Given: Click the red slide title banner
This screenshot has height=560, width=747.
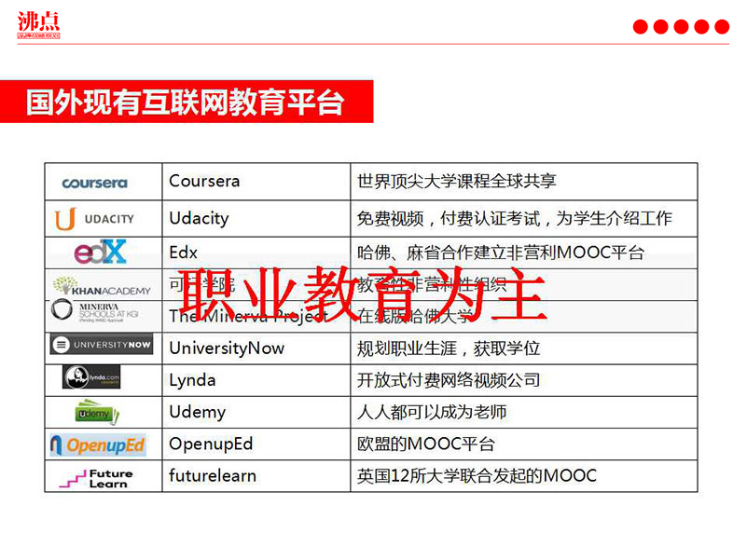Looking at the screenshot, I should tap(187, 102).
